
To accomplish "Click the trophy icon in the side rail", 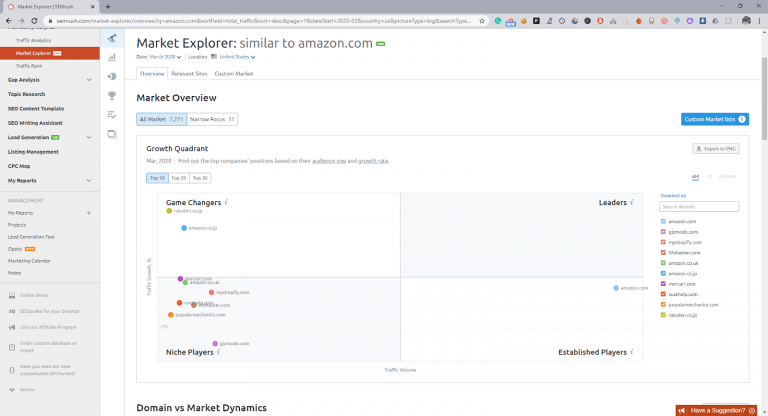I will click(112, 96).
